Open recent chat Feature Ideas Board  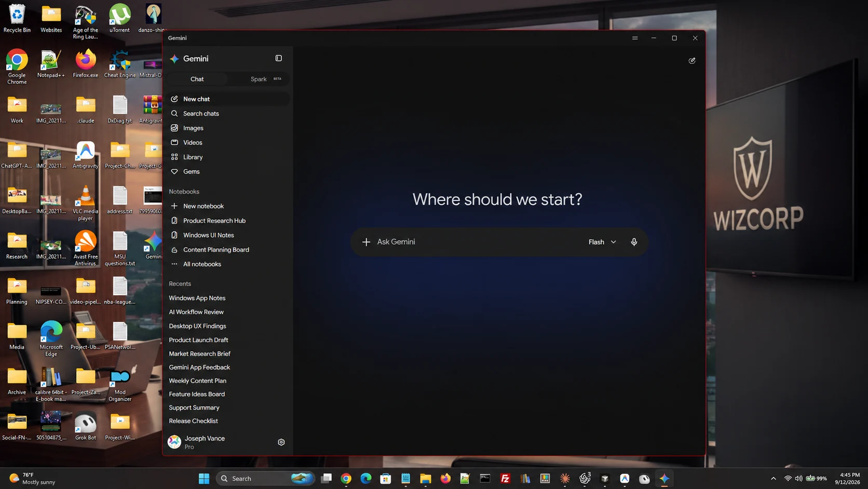tap(197, 394)
